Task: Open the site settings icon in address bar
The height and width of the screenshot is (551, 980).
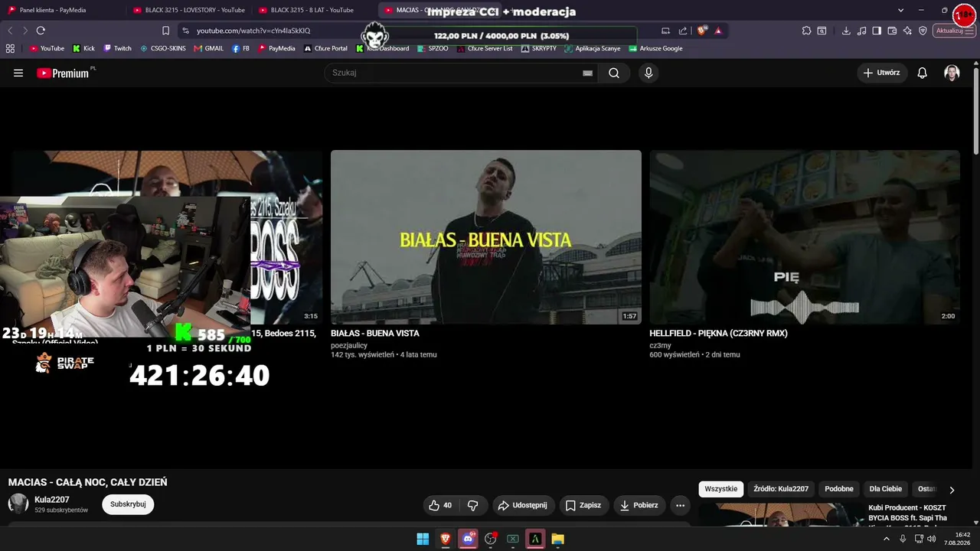Action: coord(185,31)
